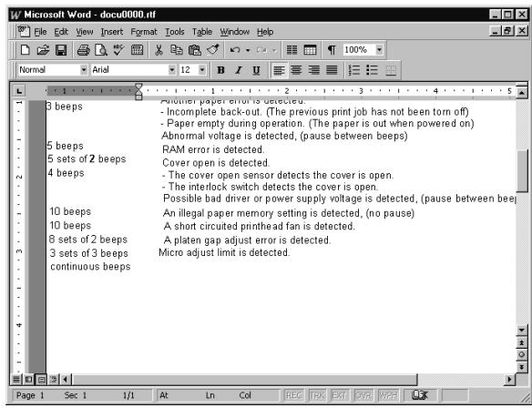The width and height of the screenshot is (532, 408).
Task: Center the paragraph text
Action: pos(296,70)
